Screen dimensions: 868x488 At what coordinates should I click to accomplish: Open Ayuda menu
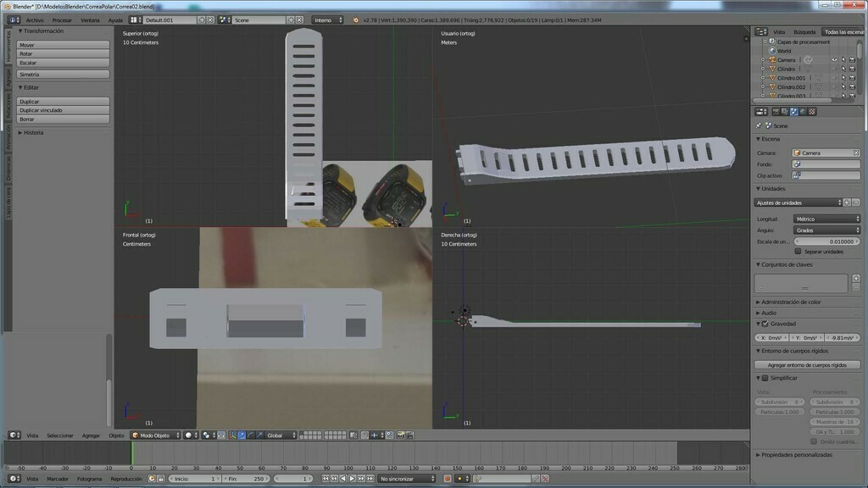pos(115,20)
